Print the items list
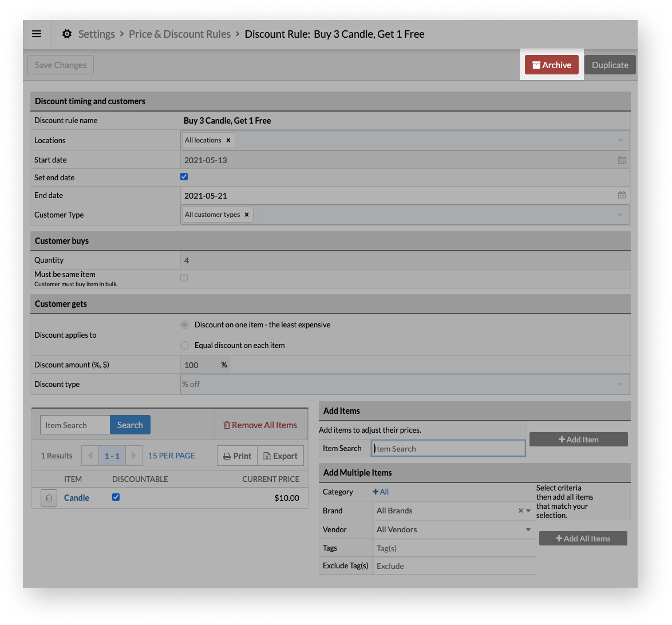 pyautogui.click(x=238, y=456)
